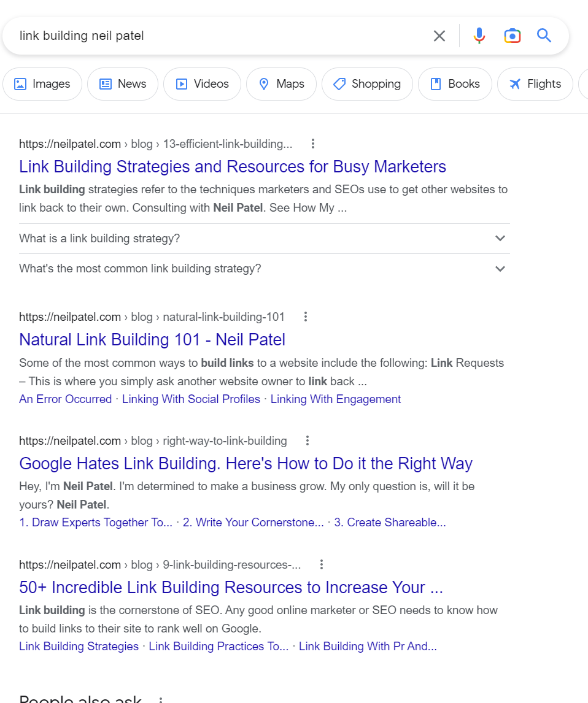Switch to the Shopping results tab
The width and height of the screenshot is (588, 703).
click(x=367, y=84)
